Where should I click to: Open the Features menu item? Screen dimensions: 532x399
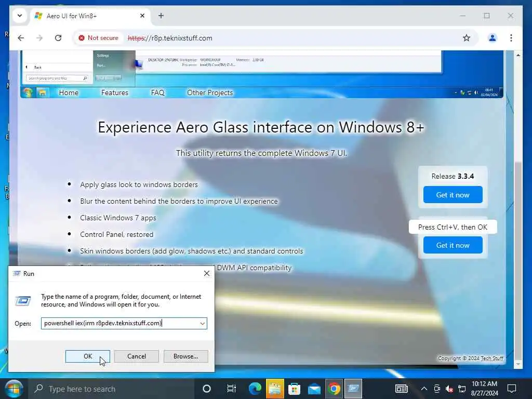click(115, 92)
